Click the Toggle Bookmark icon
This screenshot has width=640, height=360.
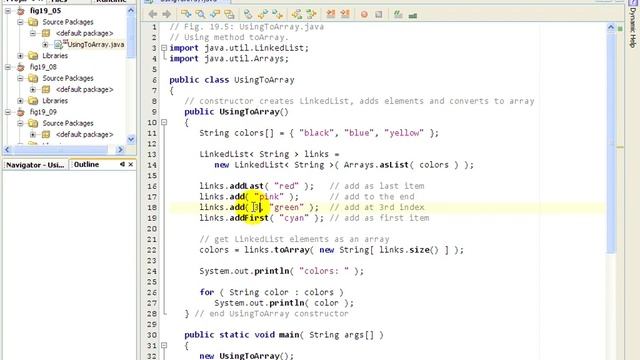point(248,15)
